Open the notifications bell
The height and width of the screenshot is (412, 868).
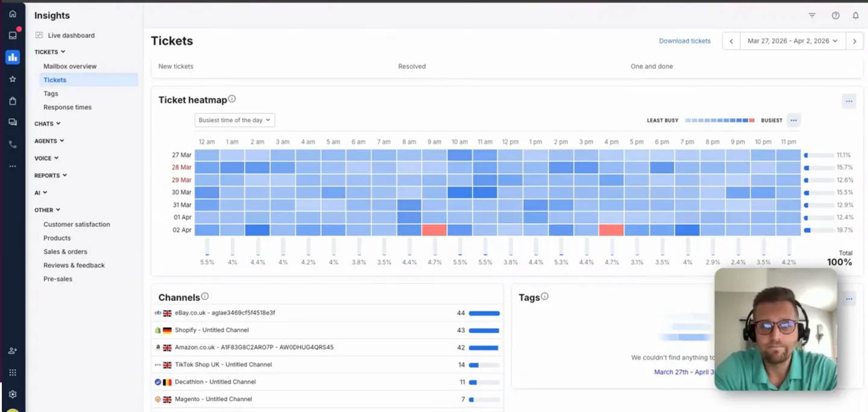click(855, 16)
